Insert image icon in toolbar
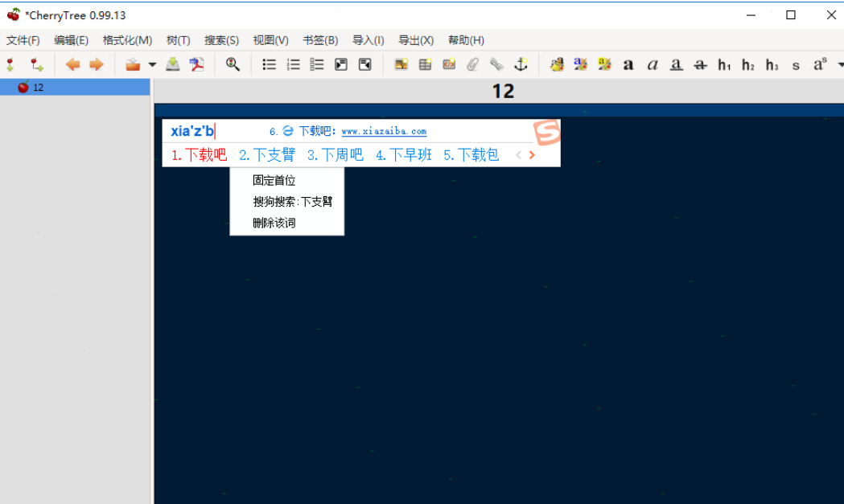Image resolution: width=844 pixels, height=504 pixels. [x=401, y=64]
